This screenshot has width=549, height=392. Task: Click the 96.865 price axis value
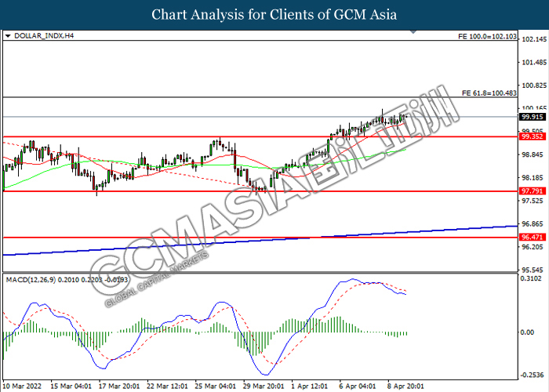coord(534,224)
